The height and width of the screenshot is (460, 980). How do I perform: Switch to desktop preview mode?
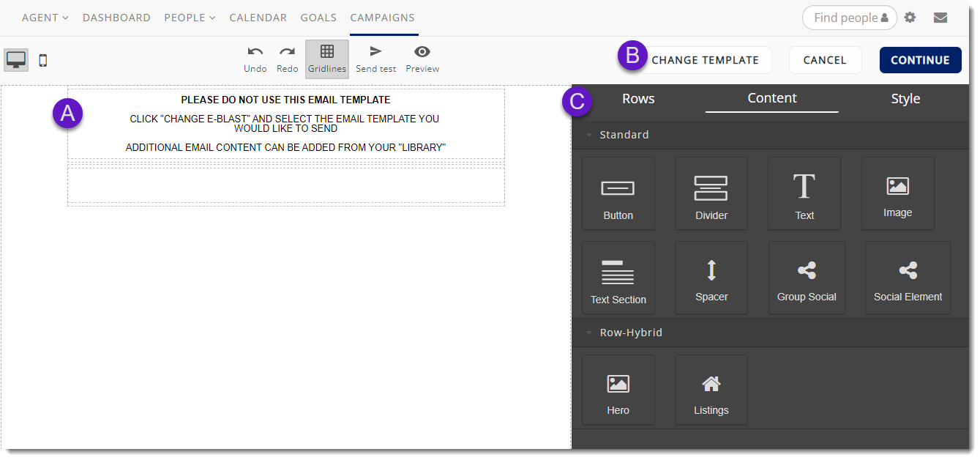coord(16,59)
